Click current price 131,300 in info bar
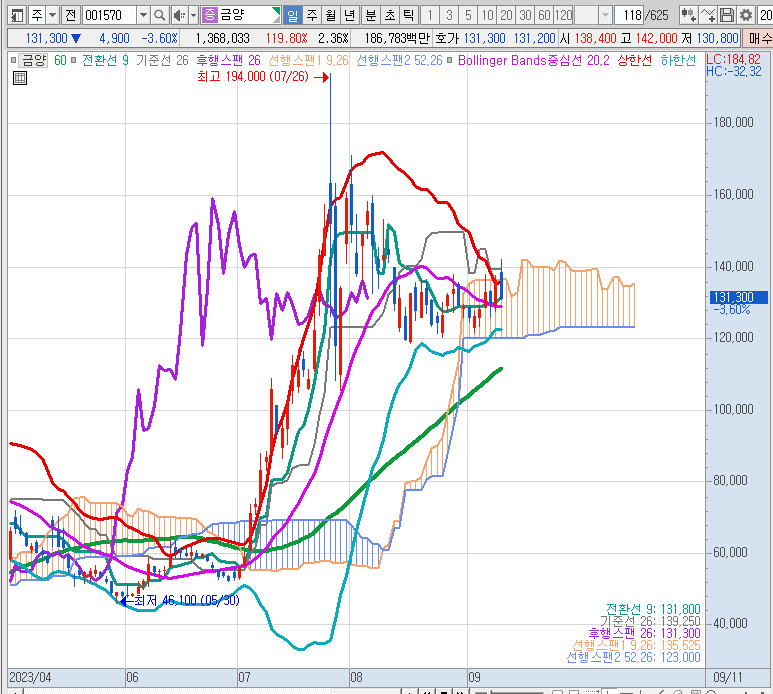Viewport: 773px width, 694px height. tap(46, 38)
